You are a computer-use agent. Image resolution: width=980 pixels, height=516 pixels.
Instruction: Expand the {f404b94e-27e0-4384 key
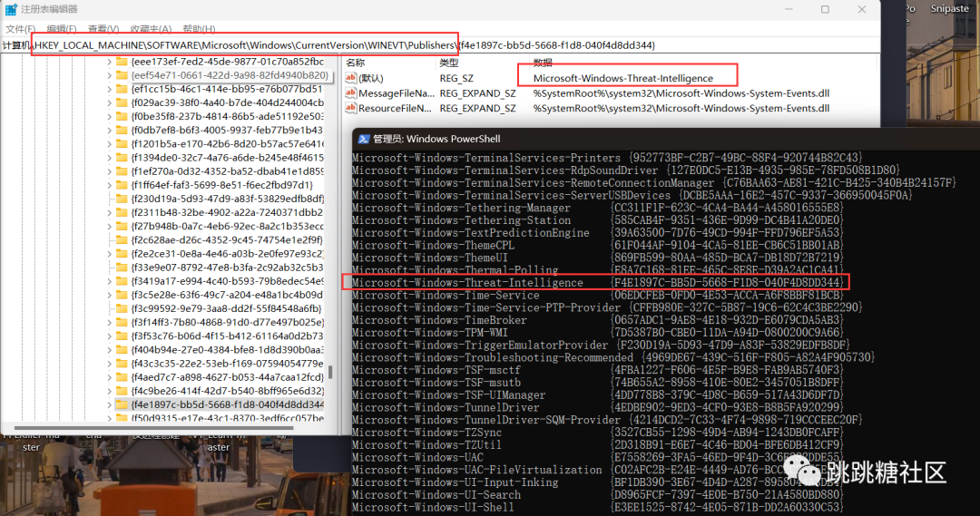pyautogui.click(x=109, y=350)
